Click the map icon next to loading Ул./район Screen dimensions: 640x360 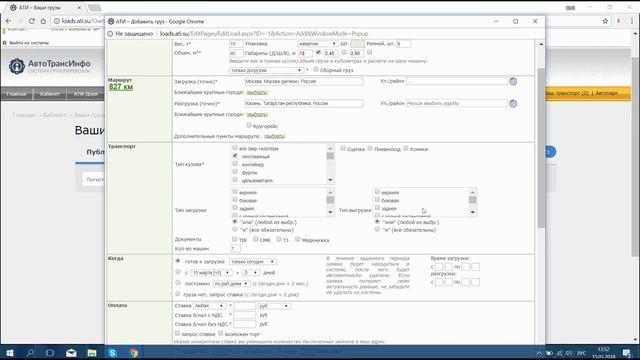click(513, 81)
